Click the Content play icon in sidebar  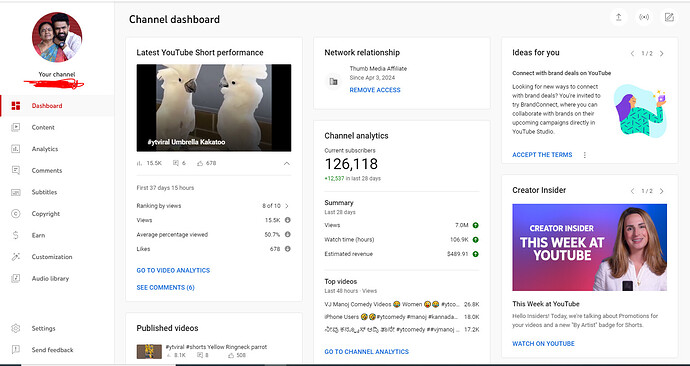16,127
